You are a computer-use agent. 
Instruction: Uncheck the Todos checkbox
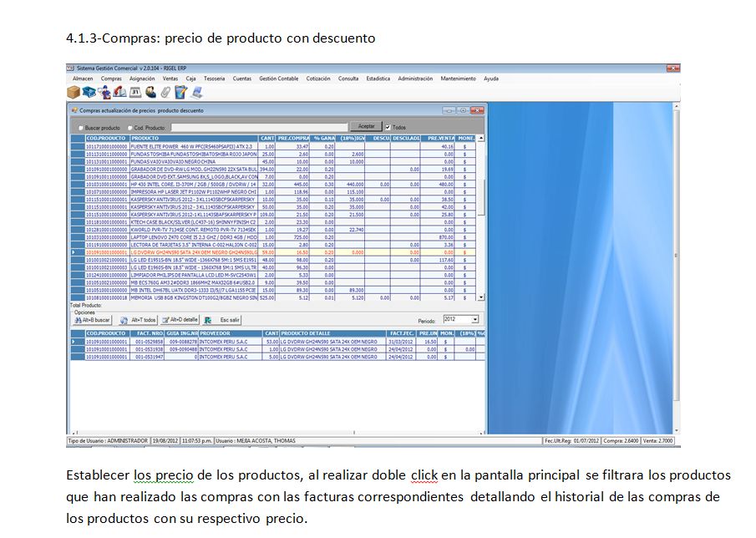[388, 127]
